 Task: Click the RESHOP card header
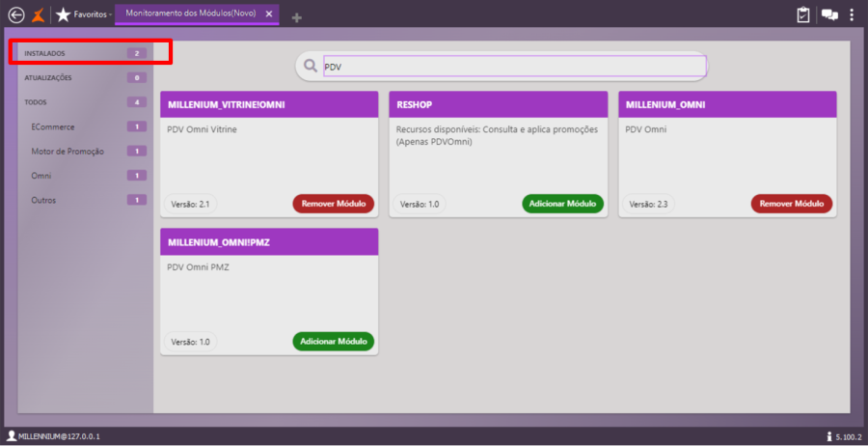(499, 104)
